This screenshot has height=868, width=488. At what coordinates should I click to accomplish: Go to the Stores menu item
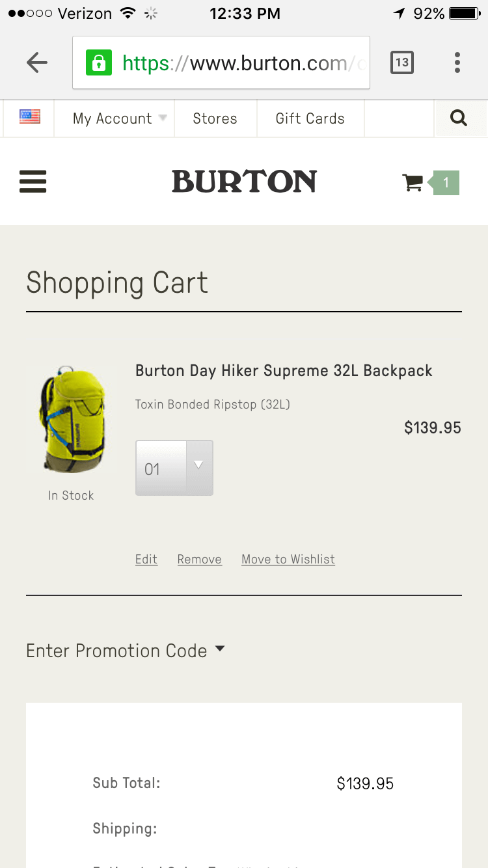tap(215, 118)
